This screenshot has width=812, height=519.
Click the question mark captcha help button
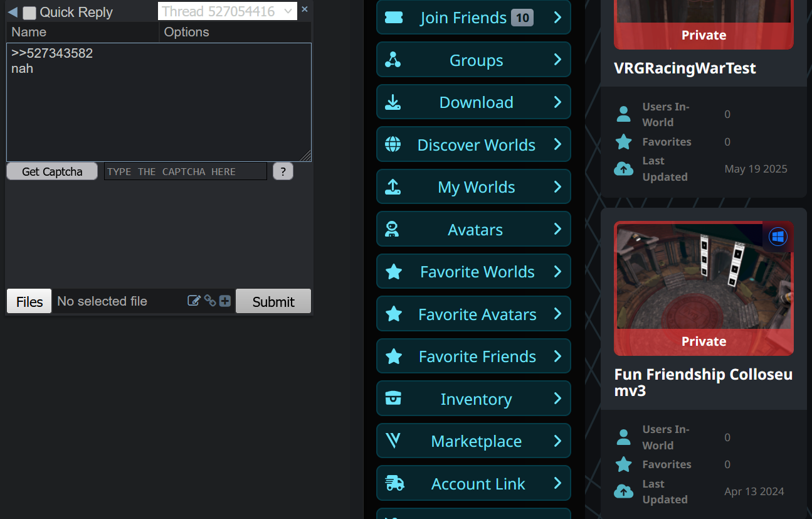pos(283,171)
